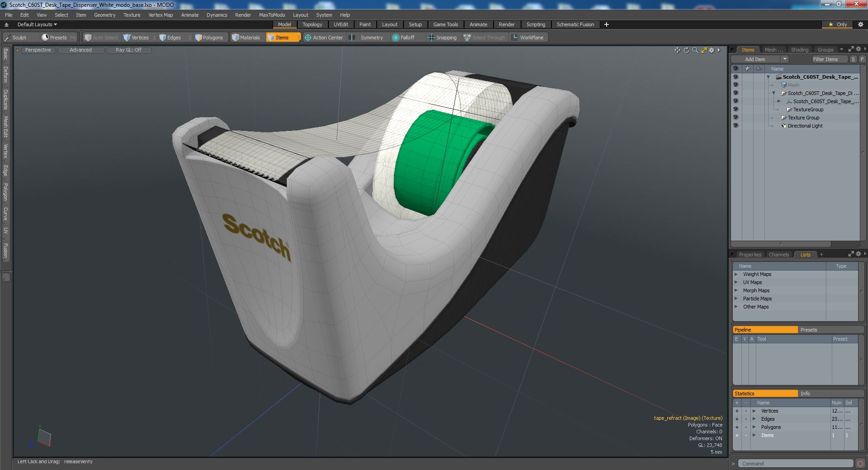Open the Geometry menu
Screen dimensions: 868x470
[104, 15]
